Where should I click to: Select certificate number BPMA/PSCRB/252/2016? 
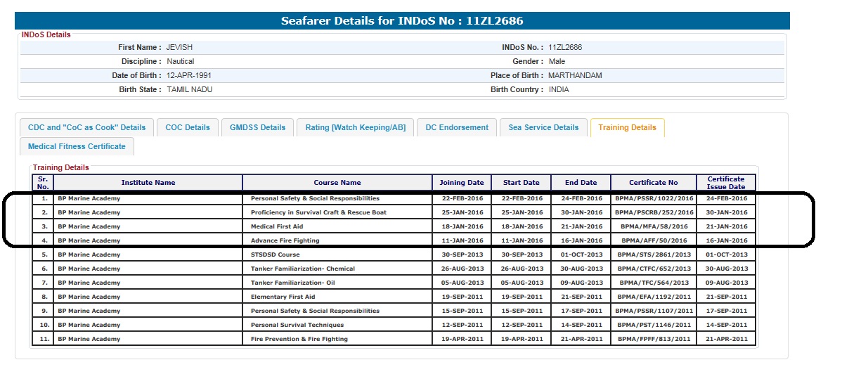(654, 212)
